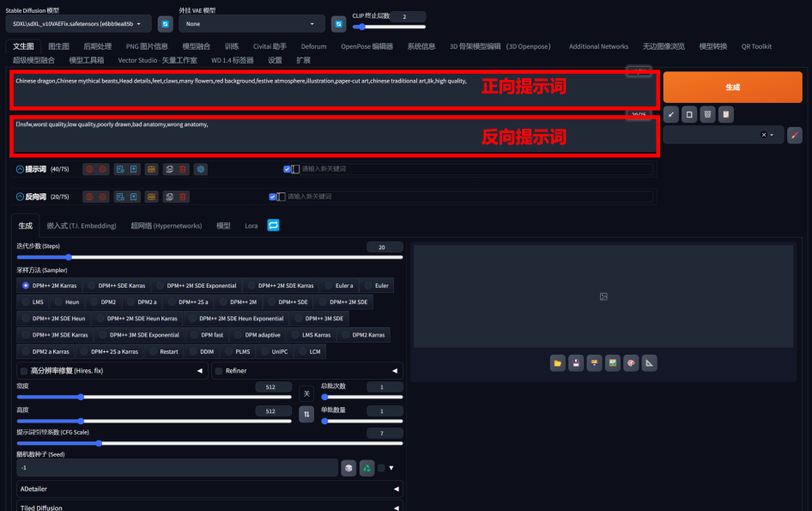Clear prompts with the trash icon below 生成
812x511 pixels.
click(x=707, y=114)
